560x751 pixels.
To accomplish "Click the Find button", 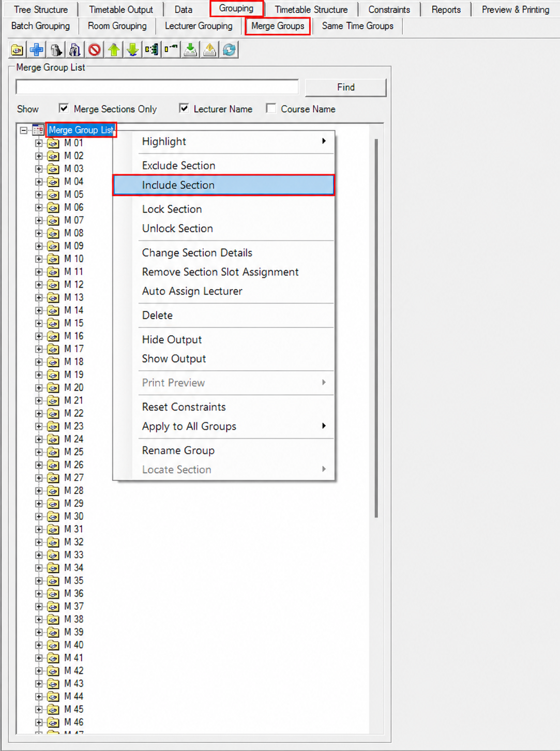I will [x=346, y=87].
